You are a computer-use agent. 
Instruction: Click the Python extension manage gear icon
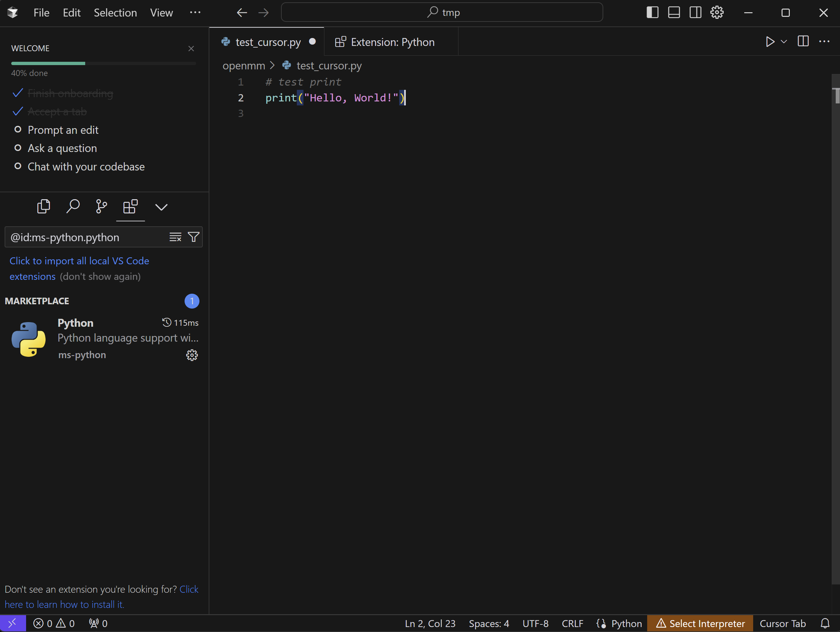coord(192,355)
